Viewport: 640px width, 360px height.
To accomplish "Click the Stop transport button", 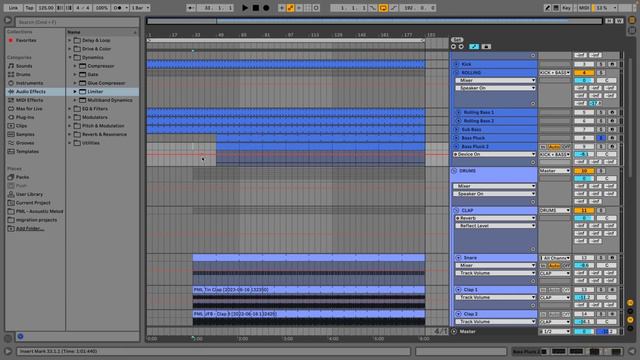I will tap(256, 8).
